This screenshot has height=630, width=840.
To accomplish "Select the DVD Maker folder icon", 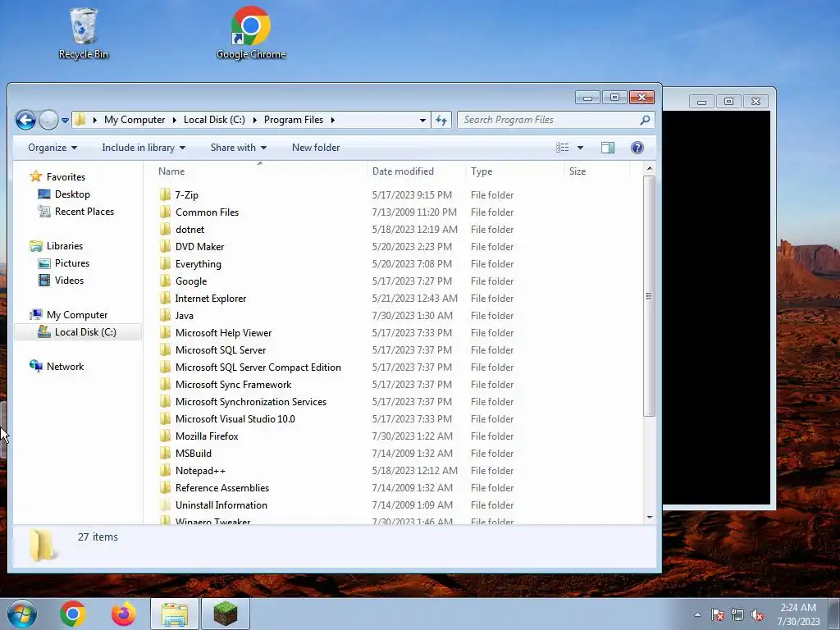I will (x=165, y=246).
